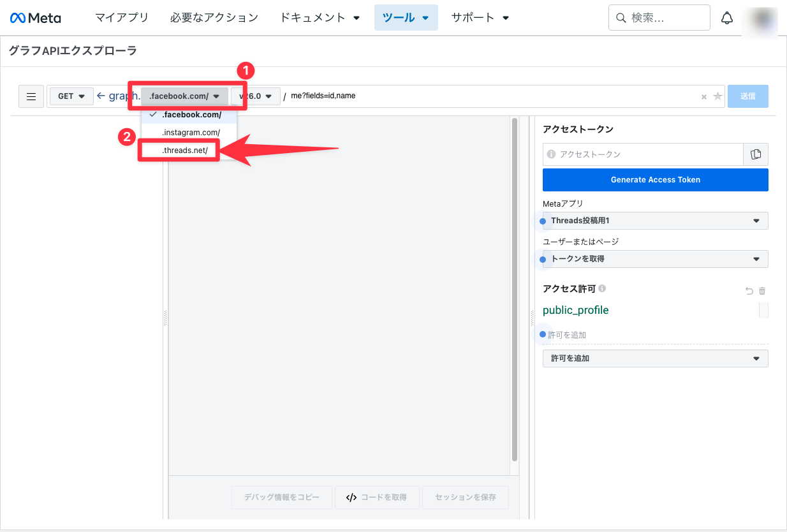787x532 pixels.
Task: Clear the query with the x icon
Action: (704, 97)
